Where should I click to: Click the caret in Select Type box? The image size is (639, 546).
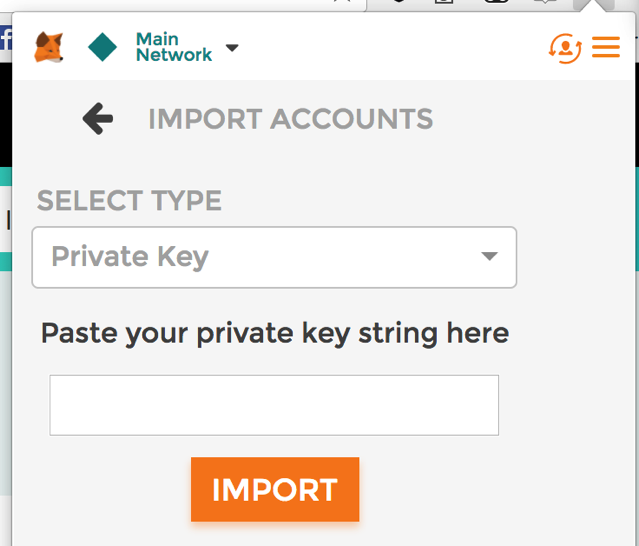(x=489, y=256)
